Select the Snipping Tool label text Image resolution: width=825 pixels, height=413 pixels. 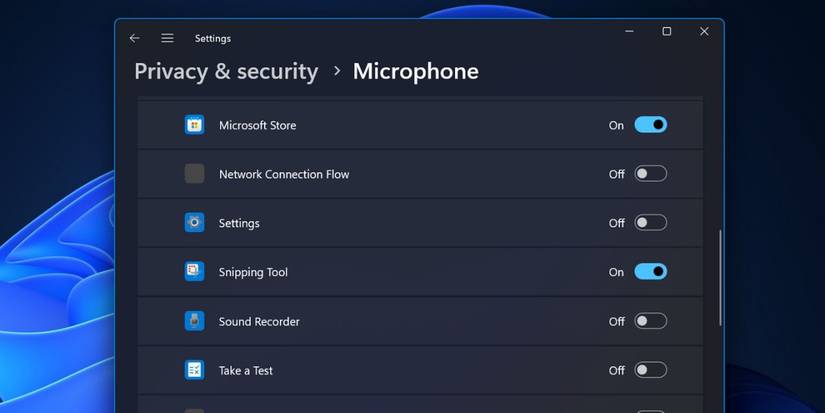tap(253, 272)
